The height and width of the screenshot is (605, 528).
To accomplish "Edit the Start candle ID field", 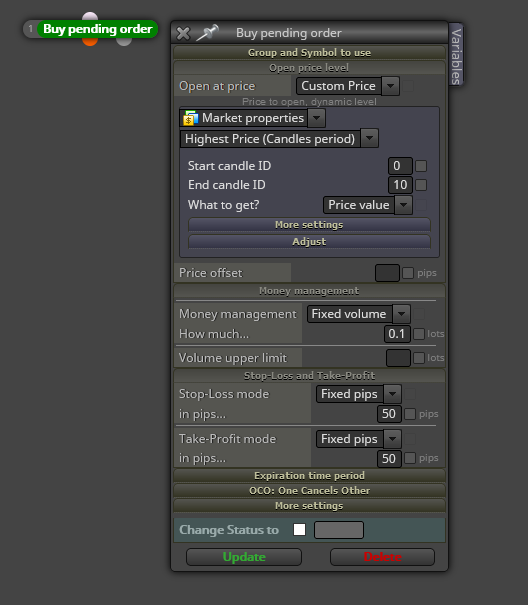I will [400, 166].
